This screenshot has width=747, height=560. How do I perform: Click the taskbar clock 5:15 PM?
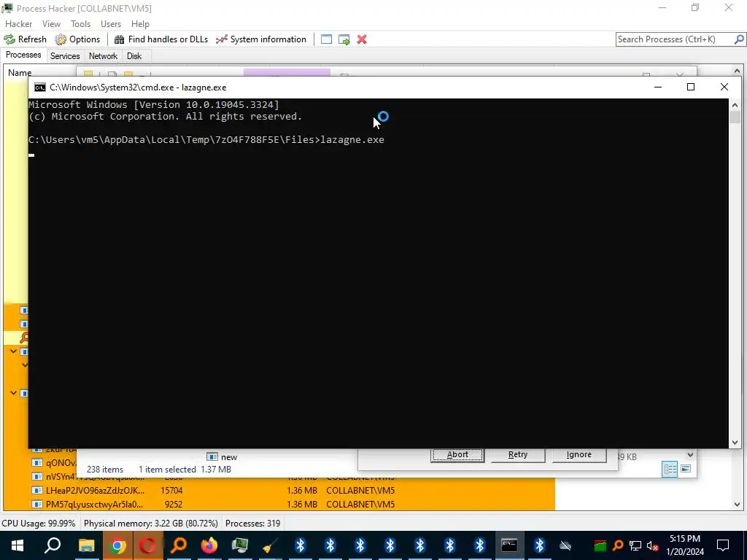coord(684,539)
